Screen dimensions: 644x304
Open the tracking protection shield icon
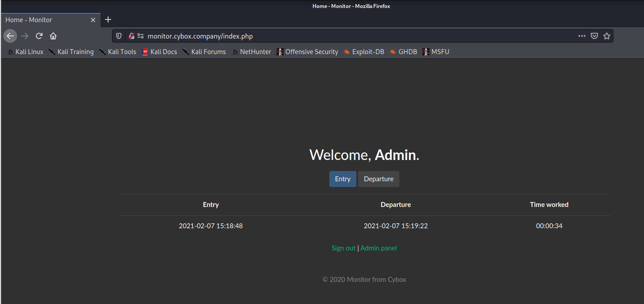(119, 36)
